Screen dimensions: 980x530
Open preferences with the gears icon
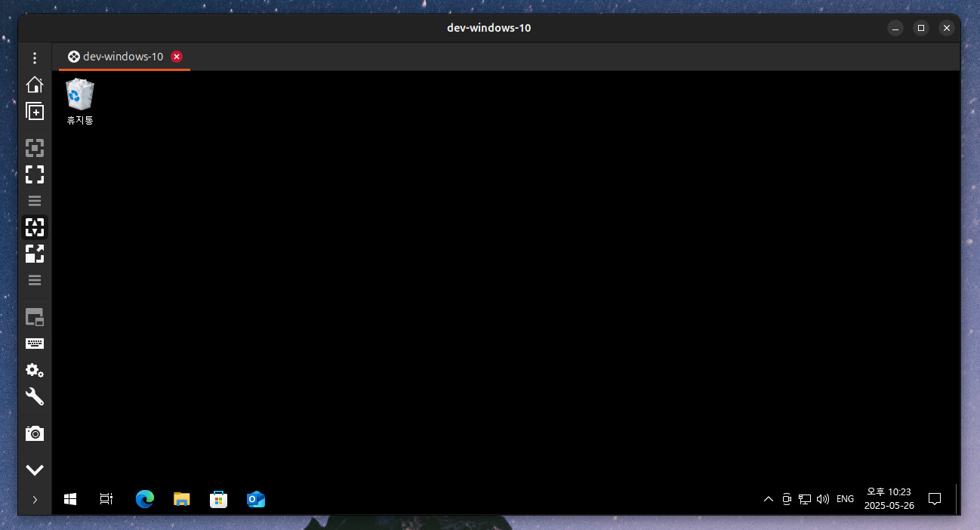(35, 370)
